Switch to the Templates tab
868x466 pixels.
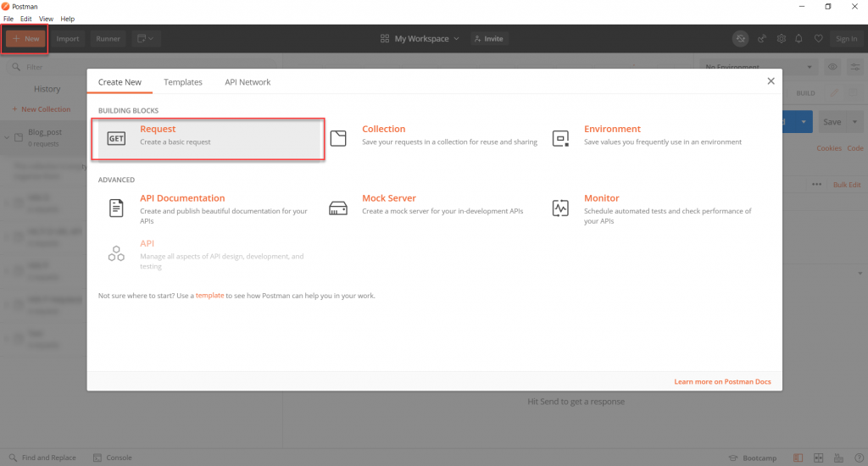pos(183,82)
